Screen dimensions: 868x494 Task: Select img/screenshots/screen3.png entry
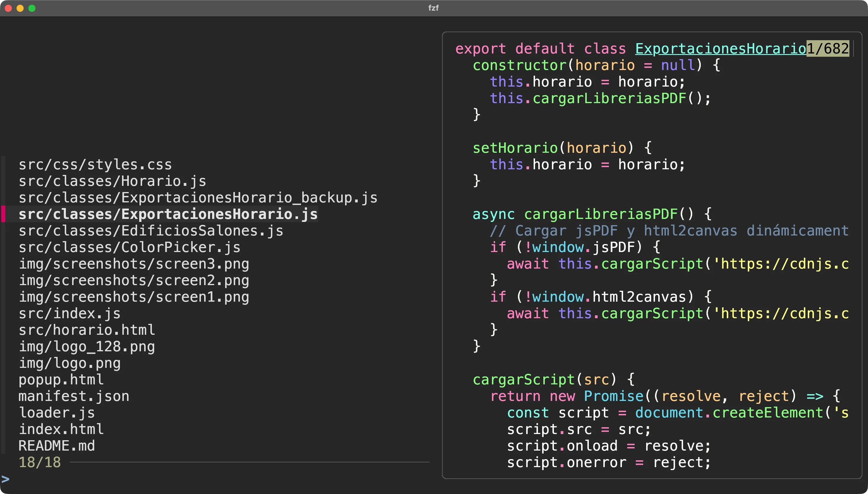tap(134, 264)
